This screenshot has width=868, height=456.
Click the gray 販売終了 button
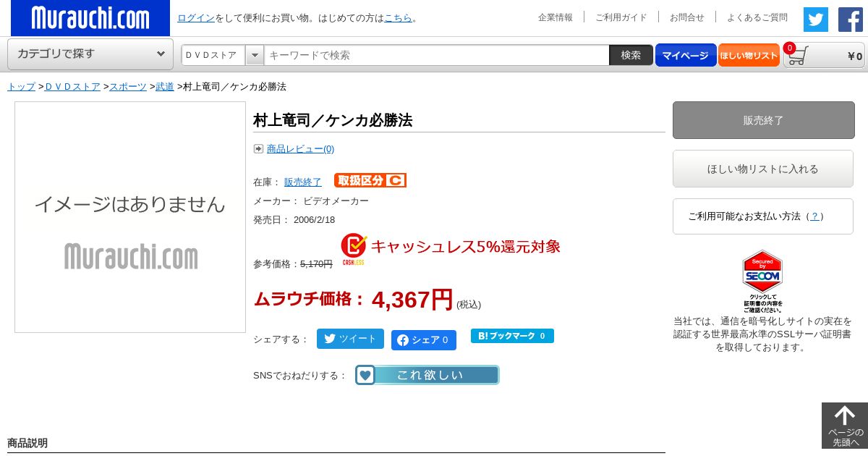tap(764, 120)
